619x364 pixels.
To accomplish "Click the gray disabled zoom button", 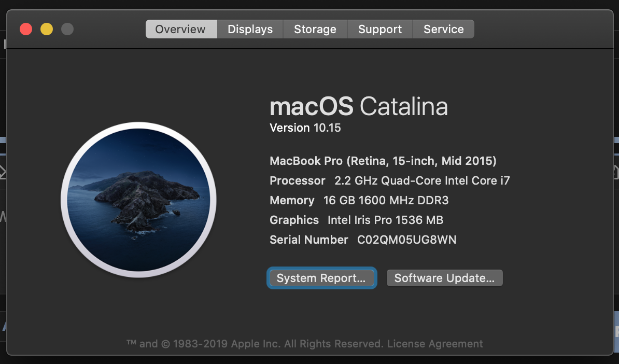I will coord(67,29).
